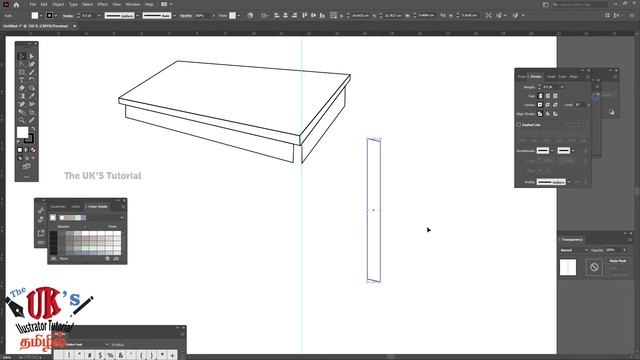The image size is (640, 360).
Task: Click the Make Mask button
Action: (618, 261)
